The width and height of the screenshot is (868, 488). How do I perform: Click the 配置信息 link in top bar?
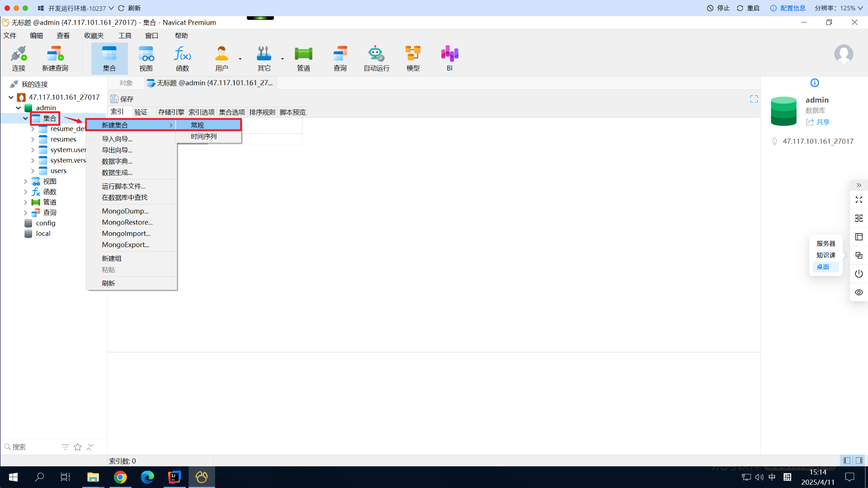point(788,8)
